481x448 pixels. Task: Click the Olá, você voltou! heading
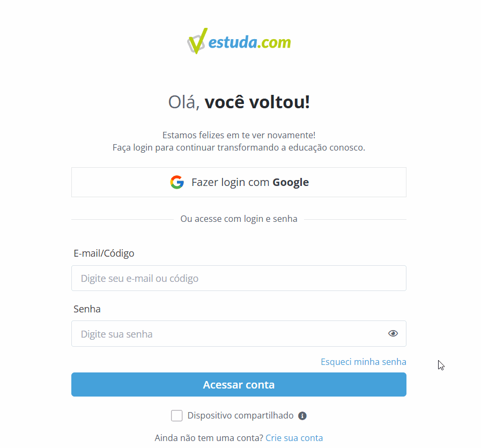(x=239, y=102)
